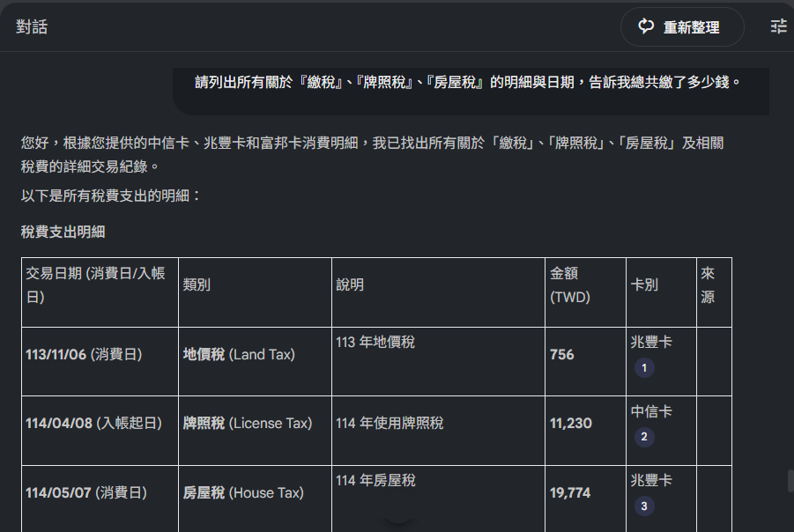
Task: Select the 114/05/07 (消費日) date cell
Action: (x=100, y=499)
